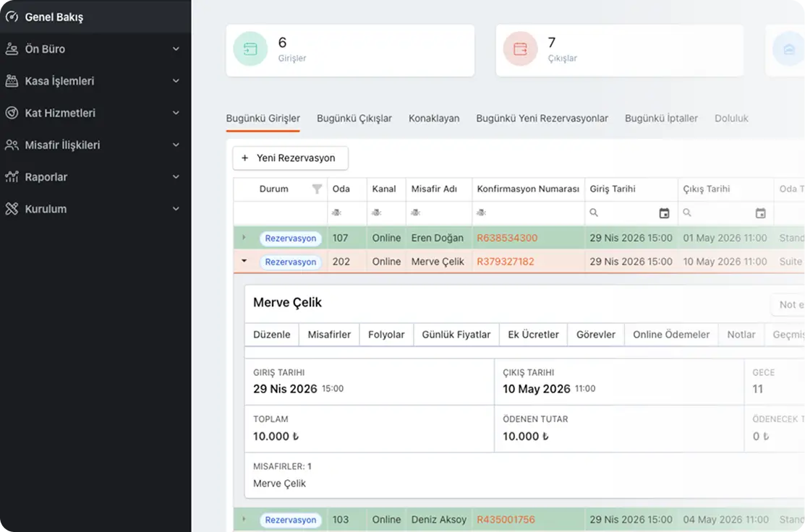This screenshot has height=532, width=805.
Task: Click the Konfirmasyon Numarası filter input
Action: 528,213
